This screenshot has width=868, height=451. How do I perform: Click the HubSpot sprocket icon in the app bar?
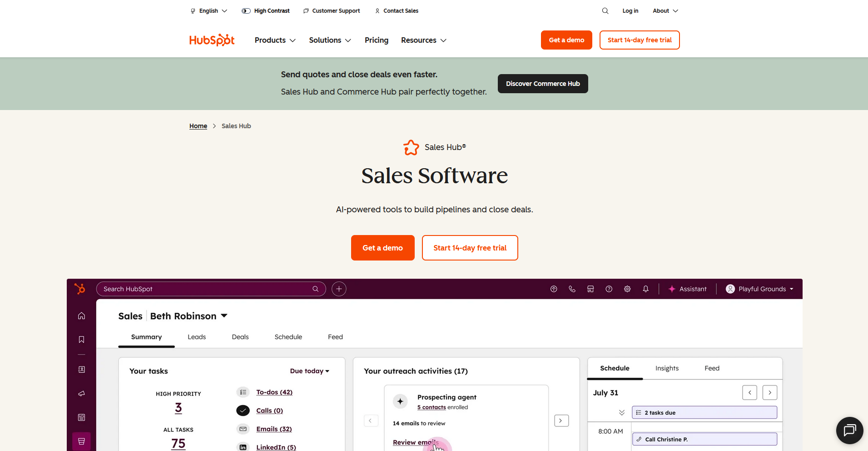pos(80,289)
